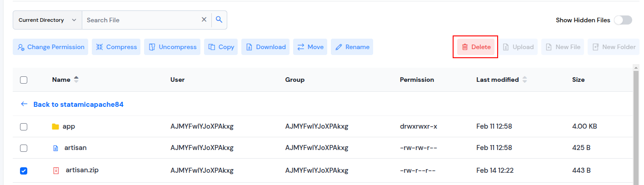Click the Compress toolbar button
The width and height of the screenshot is (644, 185).
(x=116, y=47)
